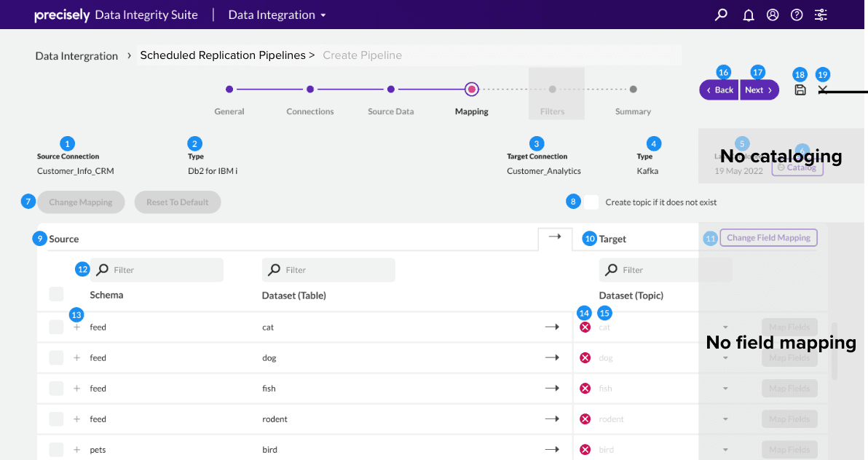Check the row checkbox for feed fish
The width and height of the screenshot is (868, 460).
point(57,389)
